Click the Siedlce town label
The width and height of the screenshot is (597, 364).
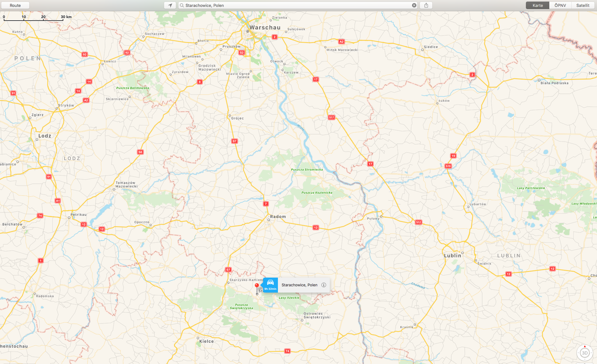point(431,47)
